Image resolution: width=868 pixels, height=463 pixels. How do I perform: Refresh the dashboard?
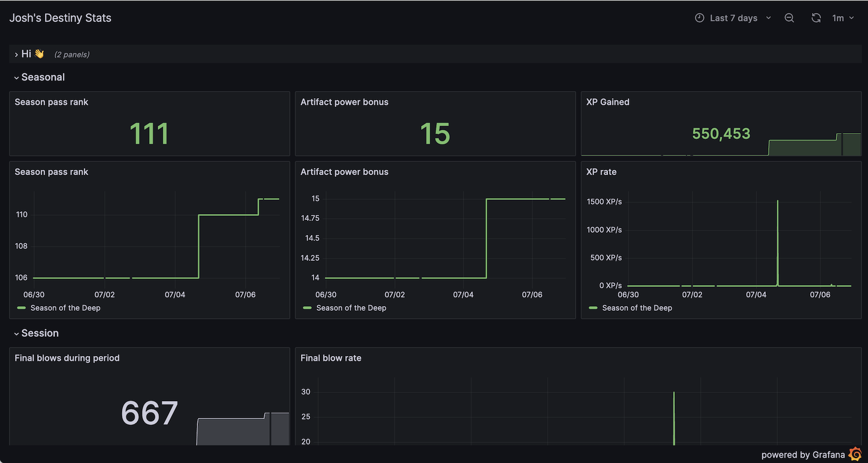click(816, 18)
